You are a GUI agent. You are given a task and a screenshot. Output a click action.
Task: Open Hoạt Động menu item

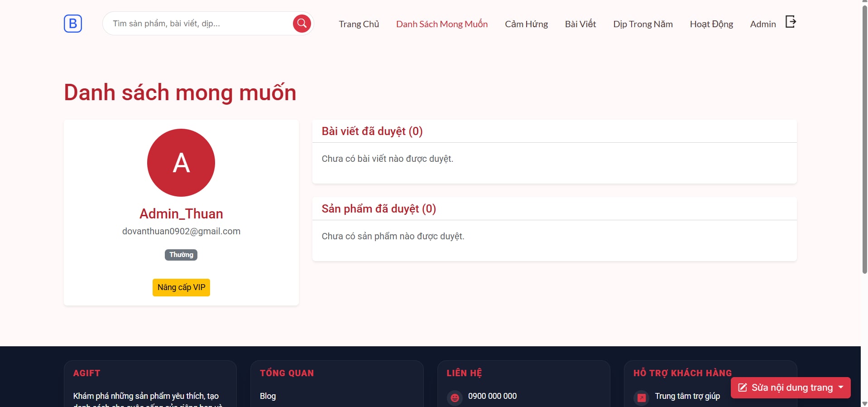[711, 24]
